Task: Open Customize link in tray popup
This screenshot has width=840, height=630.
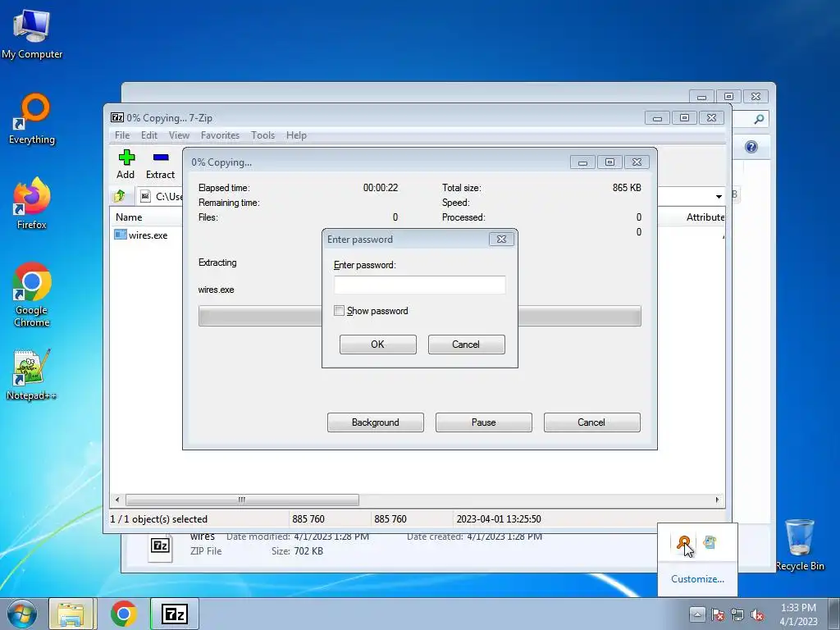Action: point(697,579)
